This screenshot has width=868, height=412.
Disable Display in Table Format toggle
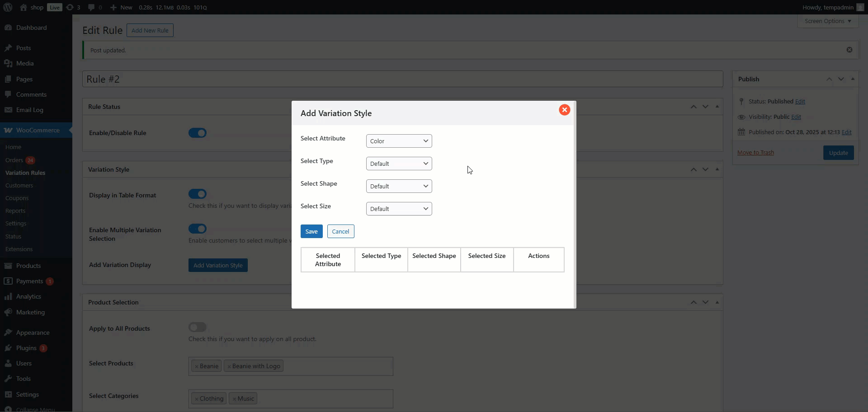[x=198, y=194]
